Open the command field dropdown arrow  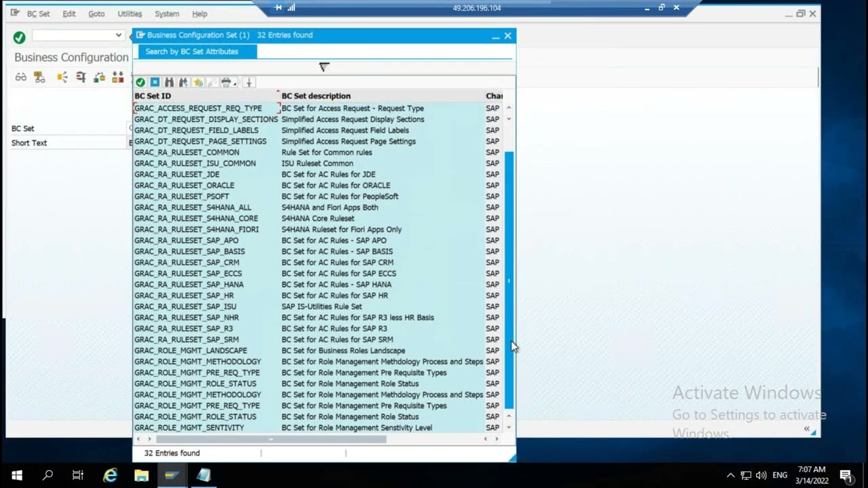[x=118, y=35]
